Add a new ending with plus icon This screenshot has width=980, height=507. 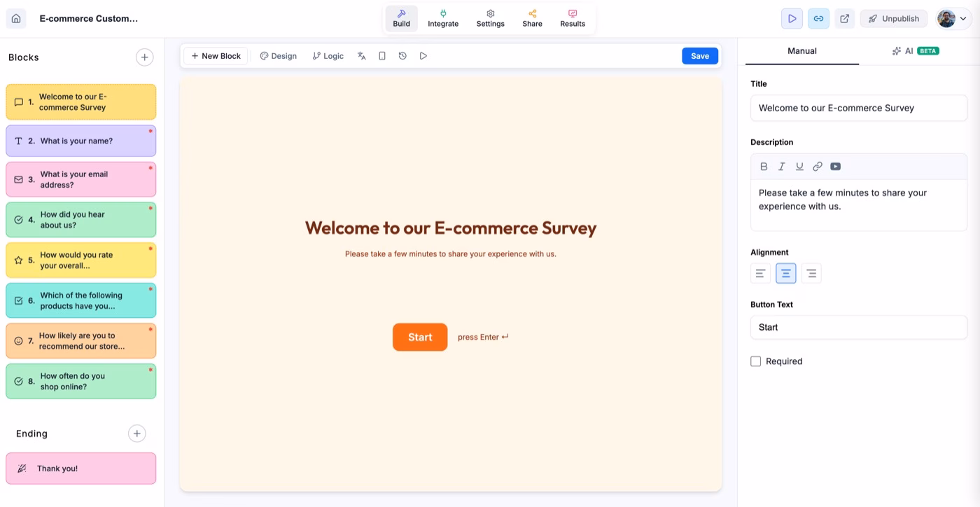[137, 433]
